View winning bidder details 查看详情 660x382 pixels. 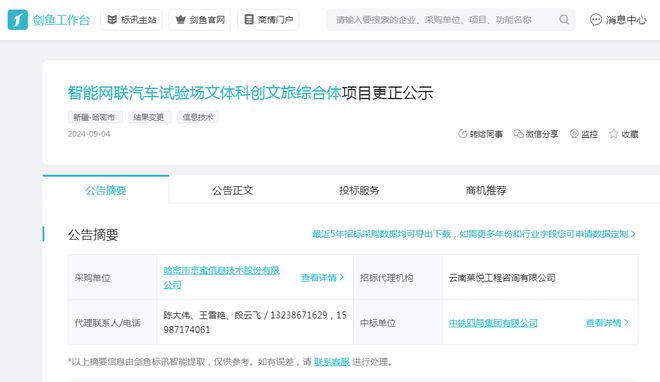[x=607, y=323]
